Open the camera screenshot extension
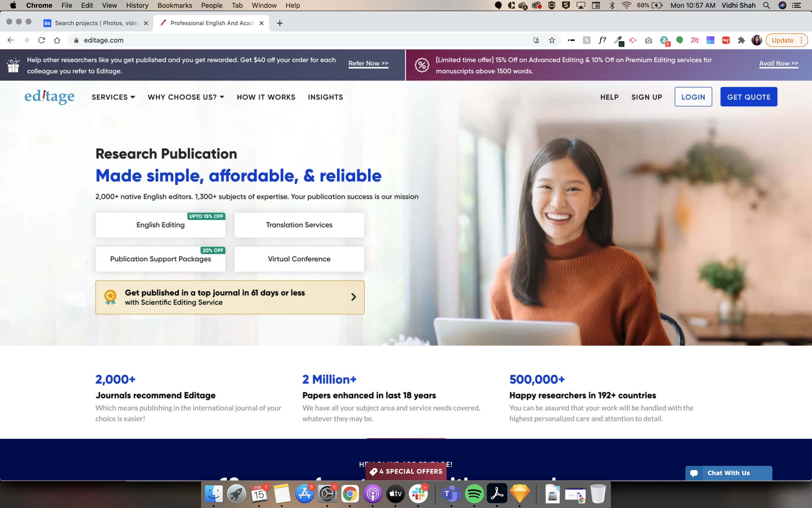Screen dimensions: 812x508 click(x=649, y=40)
